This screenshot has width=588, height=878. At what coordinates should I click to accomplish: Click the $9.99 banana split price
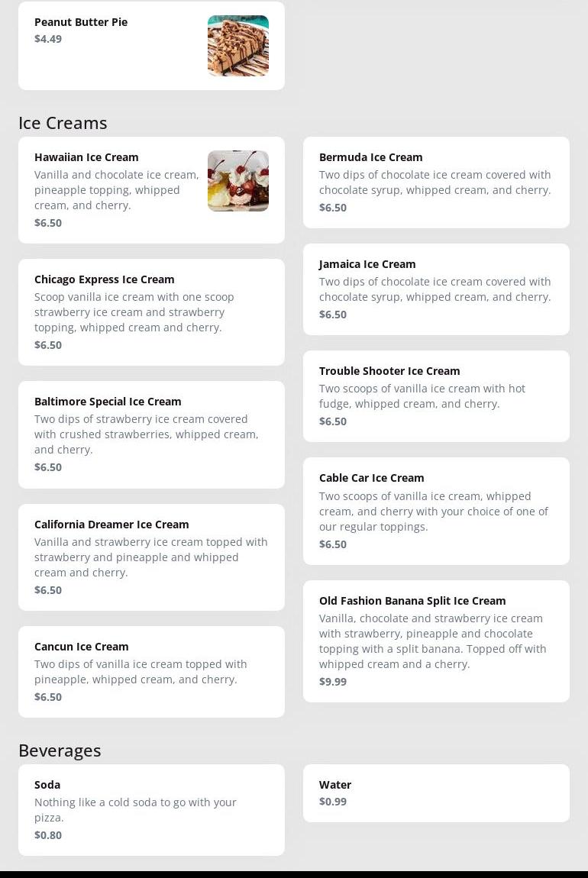tap(333, 682)
